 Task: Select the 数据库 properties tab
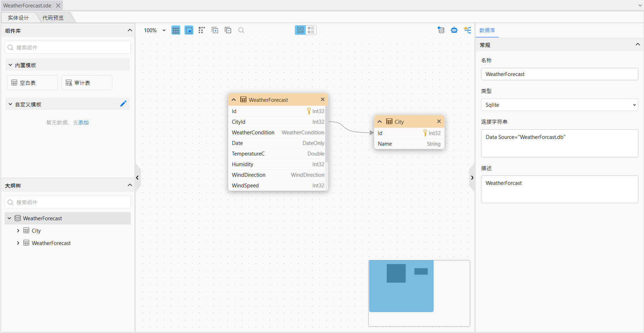pos(487,30)
